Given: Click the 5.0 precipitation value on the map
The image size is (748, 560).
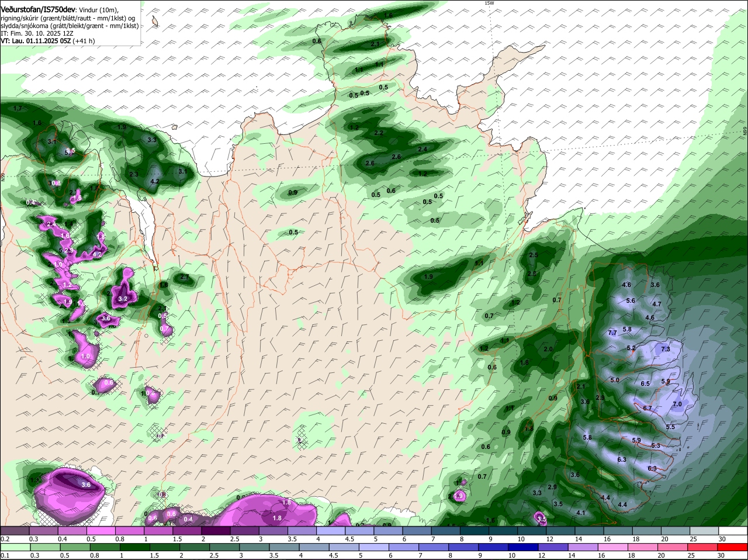Looking at the screenshot, I should coord(615,380).
